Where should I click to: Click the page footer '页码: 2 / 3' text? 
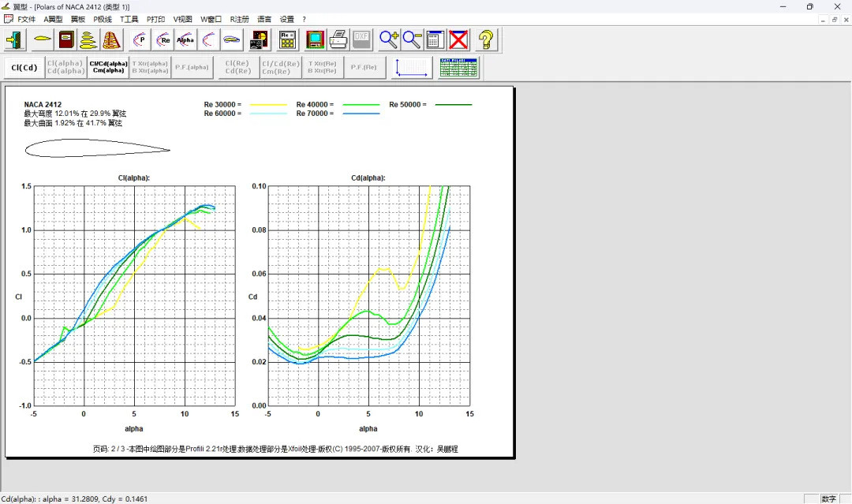click(275, 449)
